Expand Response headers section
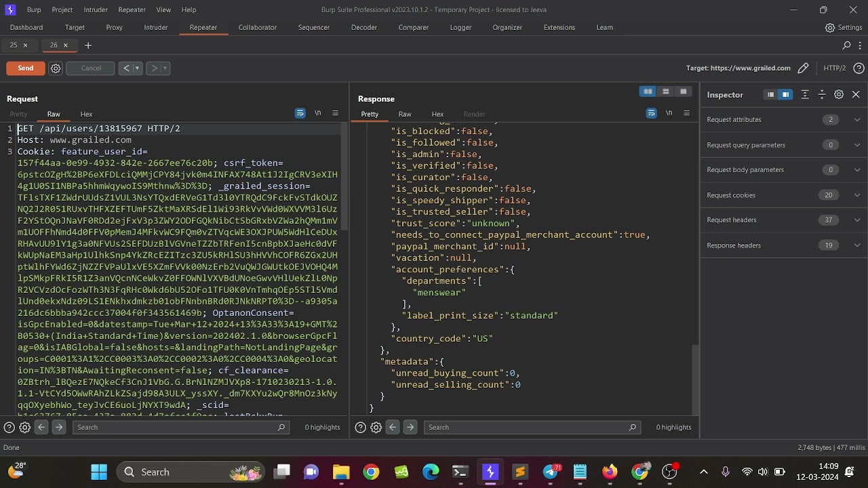 pos(783,245)
